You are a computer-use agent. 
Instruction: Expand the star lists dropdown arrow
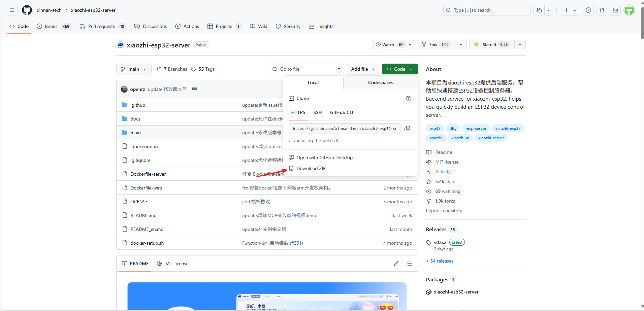click(x=520, y=44)
